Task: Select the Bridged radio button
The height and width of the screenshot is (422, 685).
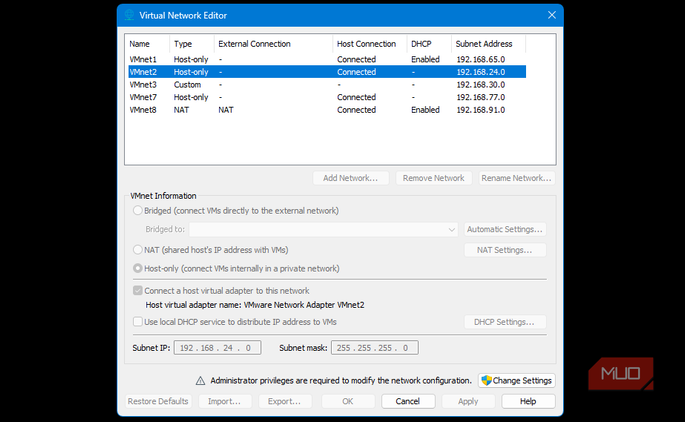Action: (138, 211)
